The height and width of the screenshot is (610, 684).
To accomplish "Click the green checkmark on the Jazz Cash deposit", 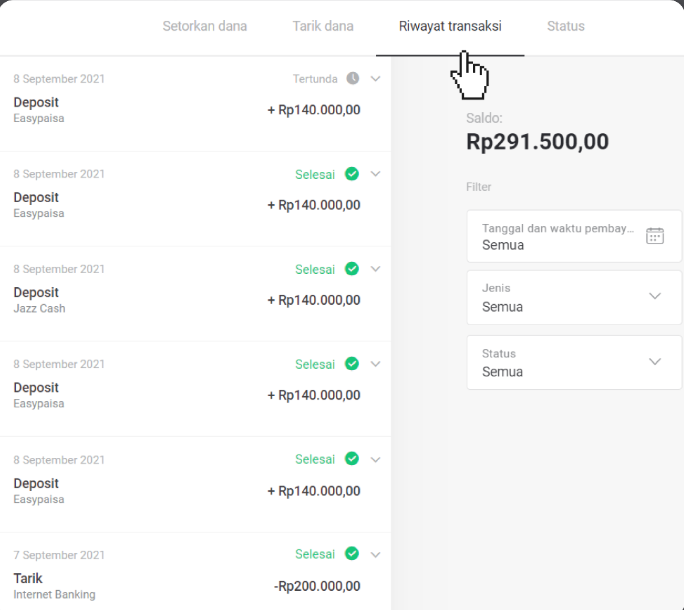I will tap(352, 269).
